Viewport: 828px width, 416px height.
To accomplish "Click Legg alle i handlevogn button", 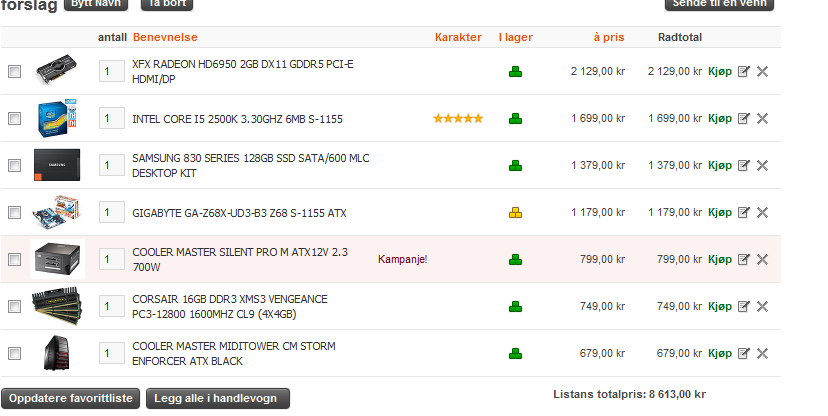I will click(x=218, y=399).
